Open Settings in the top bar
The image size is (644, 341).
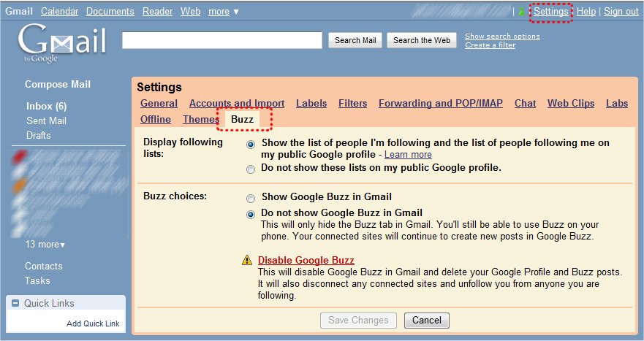[550, 12]
